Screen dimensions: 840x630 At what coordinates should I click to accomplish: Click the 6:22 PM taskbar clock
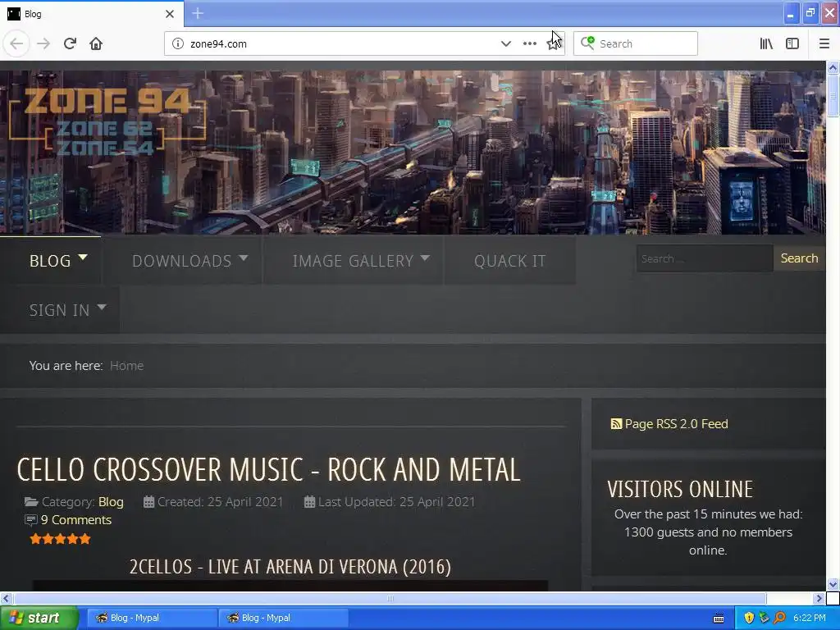pos(809,618)
